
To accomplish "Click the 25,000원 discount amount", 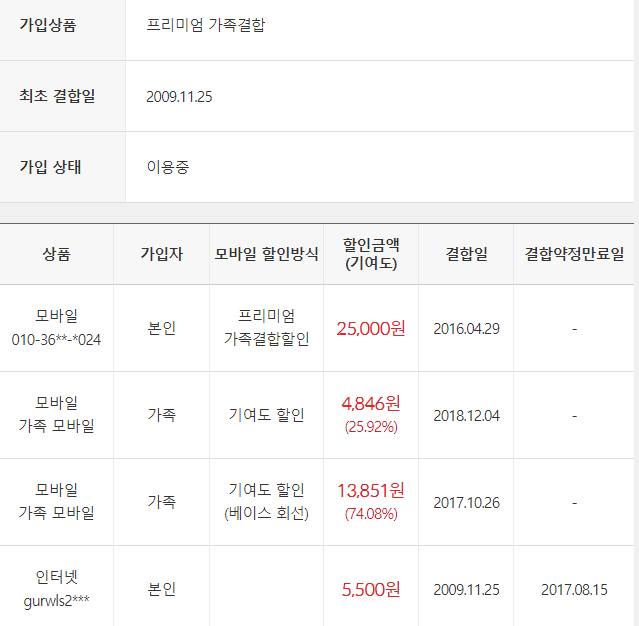I will 371,328.
